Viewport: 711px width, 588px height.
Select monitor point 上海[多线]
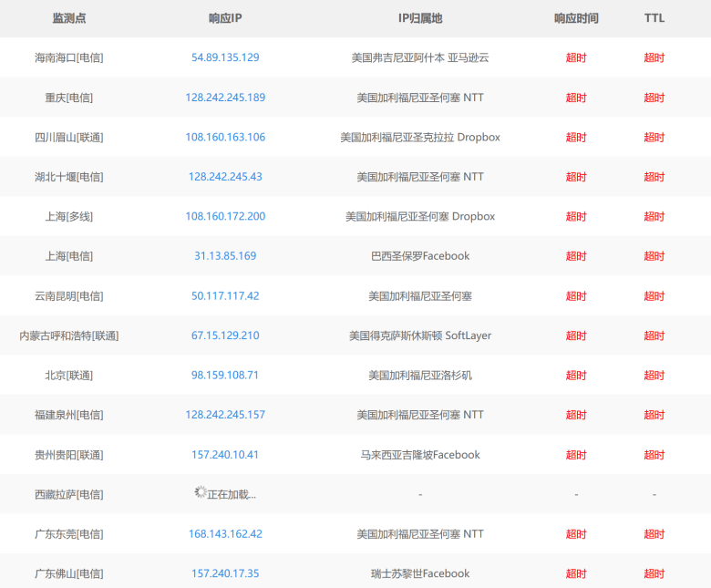coord(69,216)
